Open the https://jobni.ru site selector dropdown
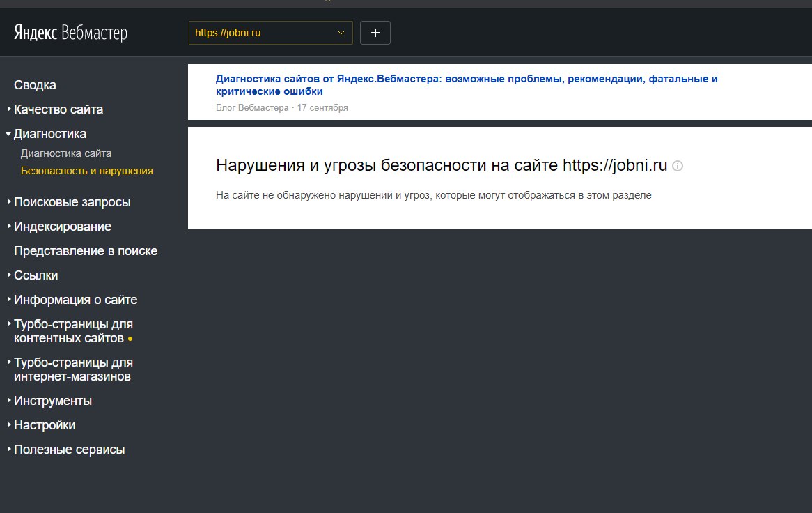 pos(270,33)
